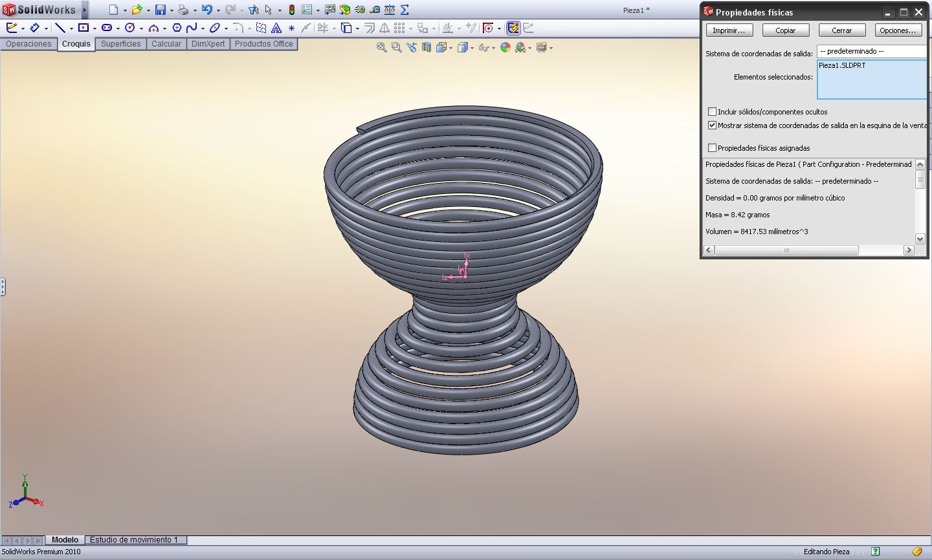The width and height of the screenshot is (932, 560).
Task: Select the Arc sketch tool
Action: 153,28
